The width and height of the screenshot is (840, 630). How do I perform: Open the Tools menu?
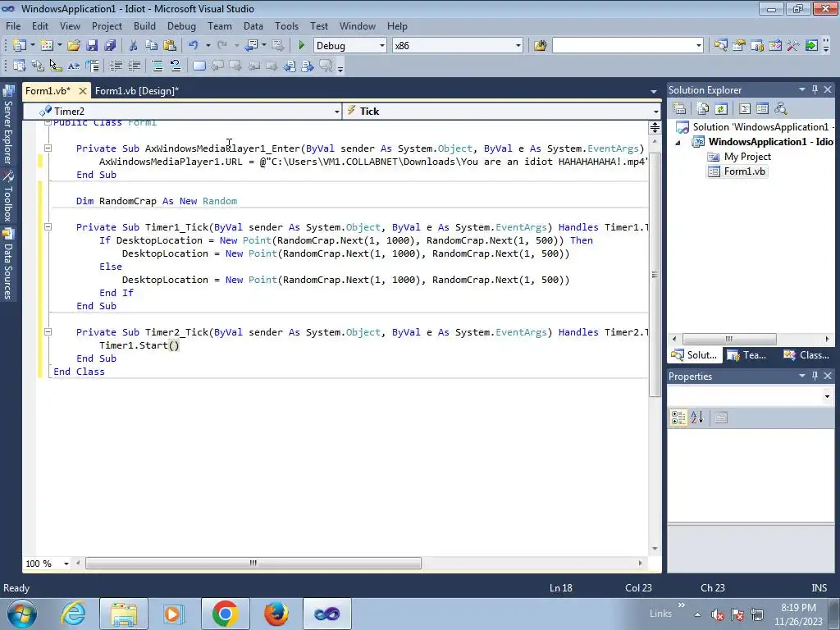point(286,25)
